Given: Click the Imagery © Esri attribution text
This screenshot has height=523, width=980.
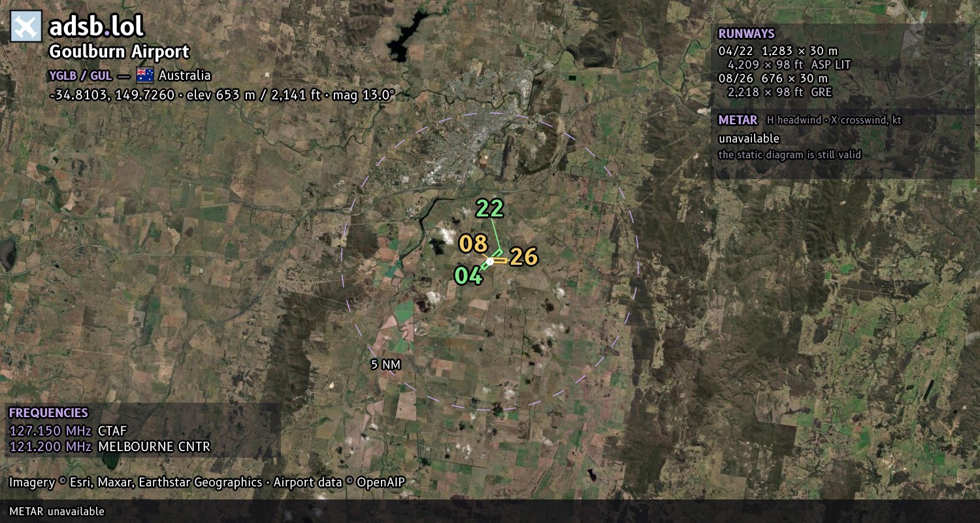Looking at the screenshot, I should 207,482.
